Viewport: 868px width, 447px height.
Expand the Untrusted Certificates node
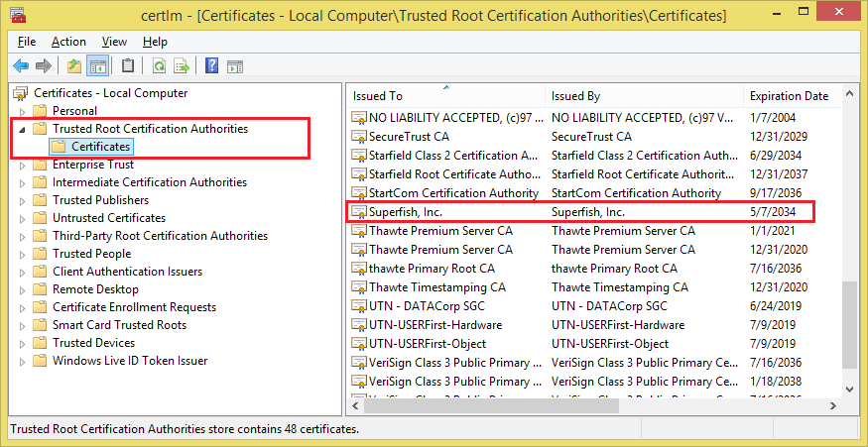[x=23, y=218]
